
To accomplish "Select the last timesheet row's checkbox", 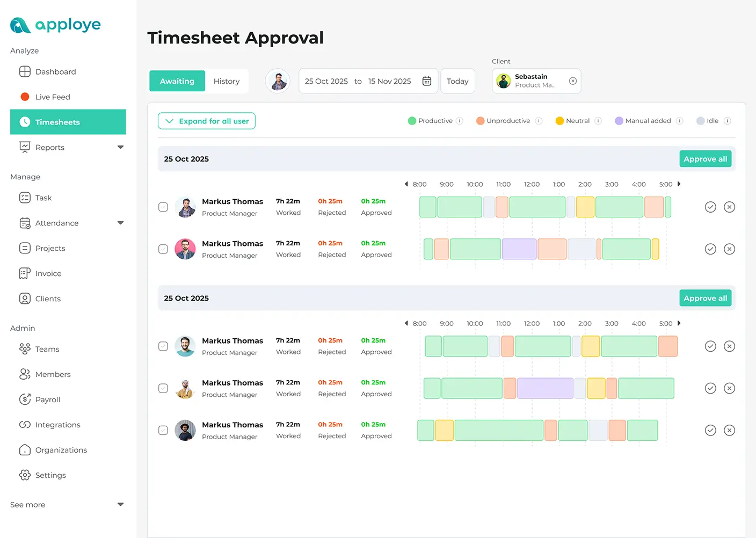I will [x=163, y=430].
